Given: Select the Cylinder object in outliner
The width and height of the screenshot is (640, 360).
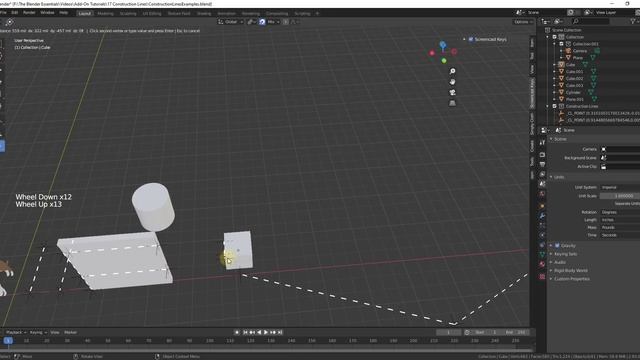Looking at the screenshot, I should pyautogui.click(x=573, y=92).
